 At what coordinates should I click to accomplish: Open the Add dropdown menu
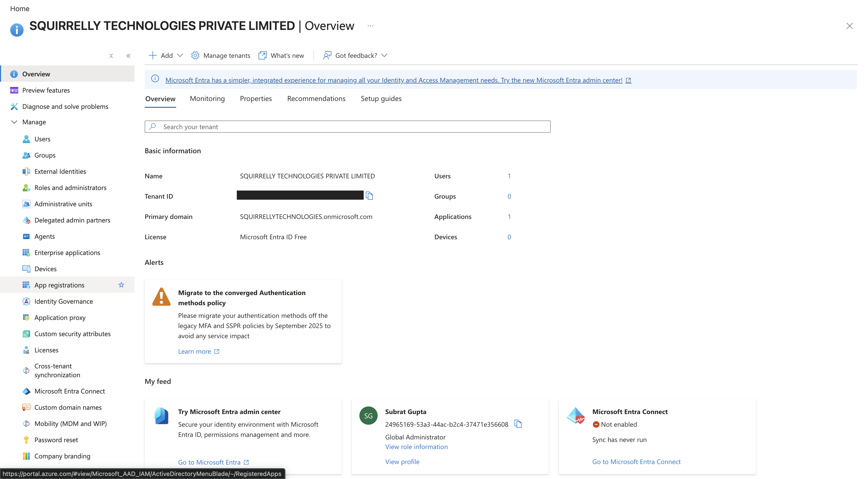pyautogui.click(x=166, y=55)
